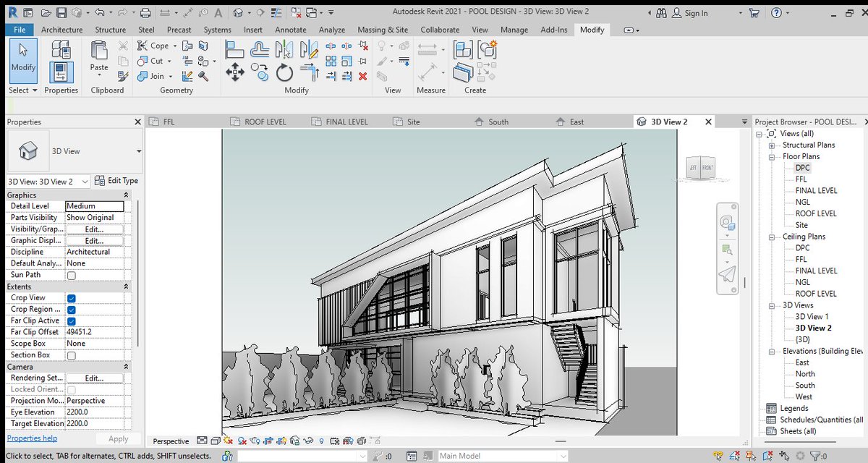Click the Align tool icon

234,49
